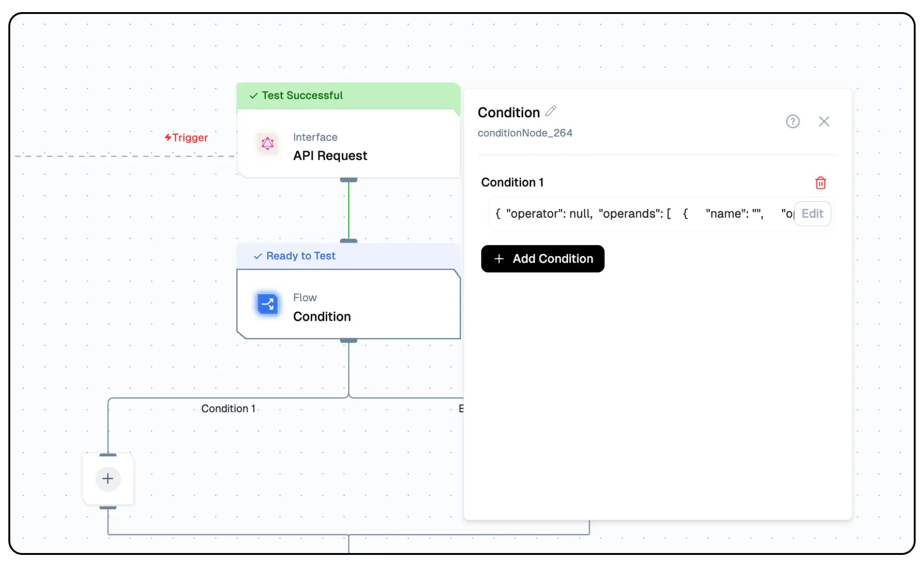
Task: Click the pink API Request node icon
Action: point(268,144)
